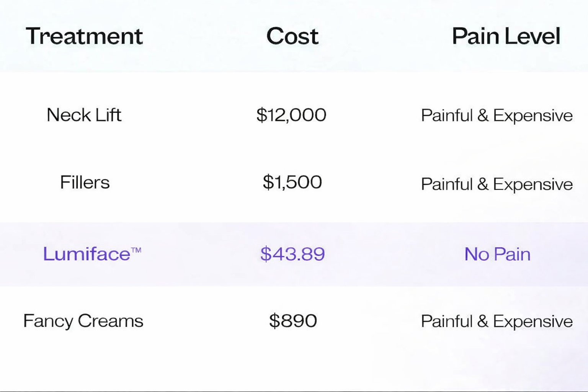Click the Pain Level column header
The width and height of the screenshot is (588, 392).
(x=506, y=36)
